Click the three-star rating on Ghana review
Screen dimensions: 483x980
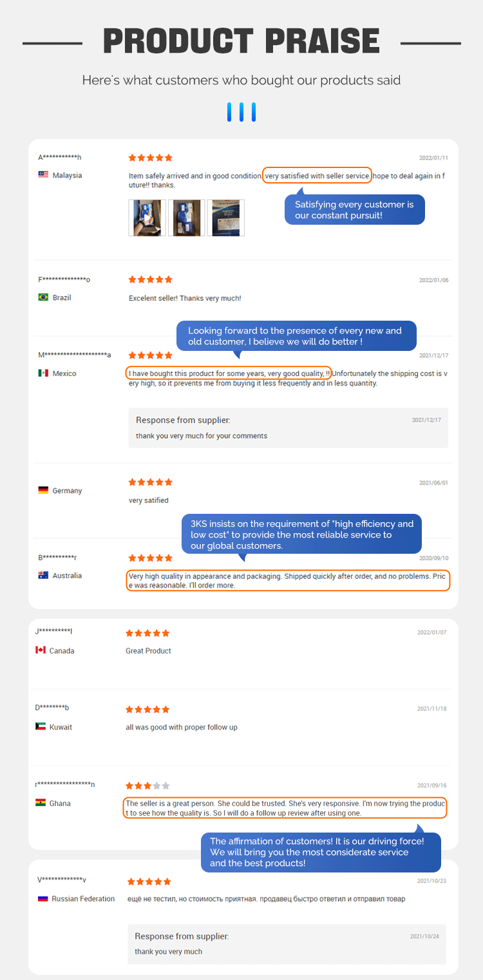147,786
